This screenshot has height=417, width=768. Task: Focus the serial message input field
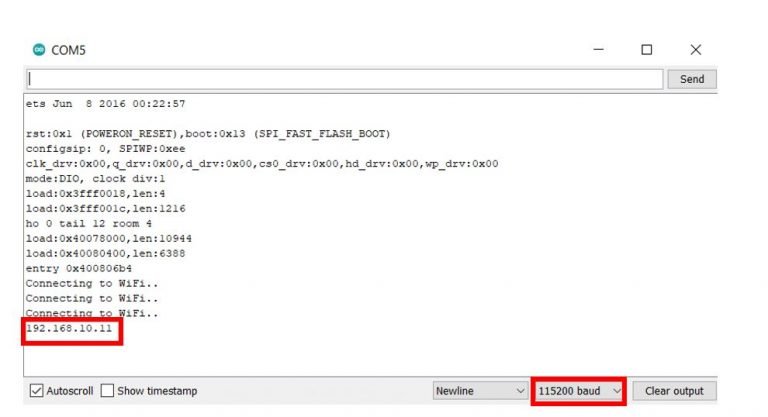point(345,79)
